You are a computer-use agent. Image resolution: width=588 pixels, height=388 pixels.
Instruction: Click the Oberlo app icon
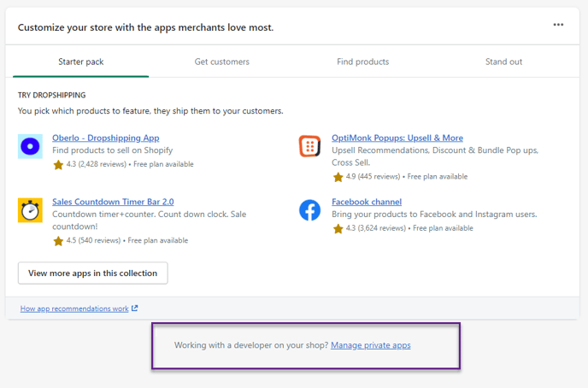tap(30, 146)
